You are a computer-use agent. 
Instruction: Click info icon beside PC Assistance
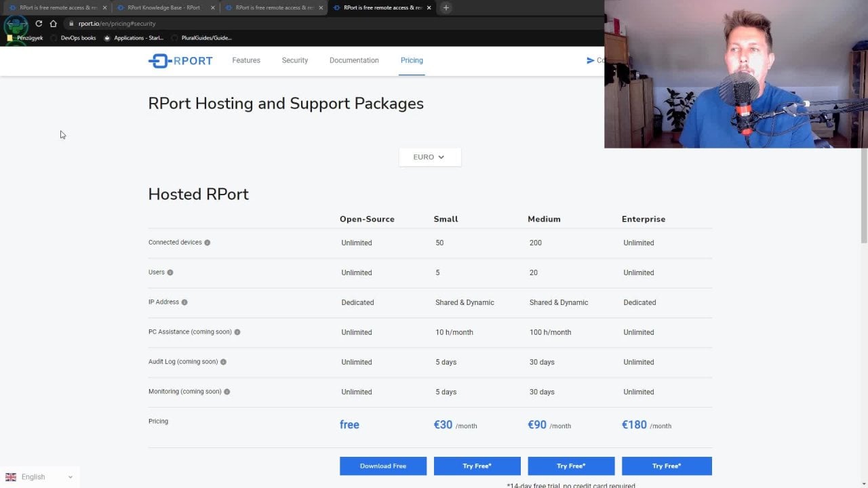pyautogui.click(x=237, y=332)
